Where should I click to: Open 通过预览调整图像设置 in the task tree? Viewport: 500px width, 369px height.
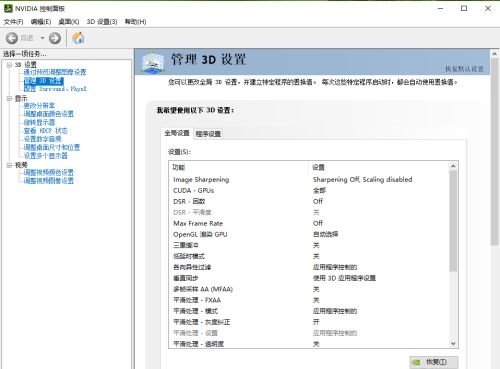coord(55,72)
